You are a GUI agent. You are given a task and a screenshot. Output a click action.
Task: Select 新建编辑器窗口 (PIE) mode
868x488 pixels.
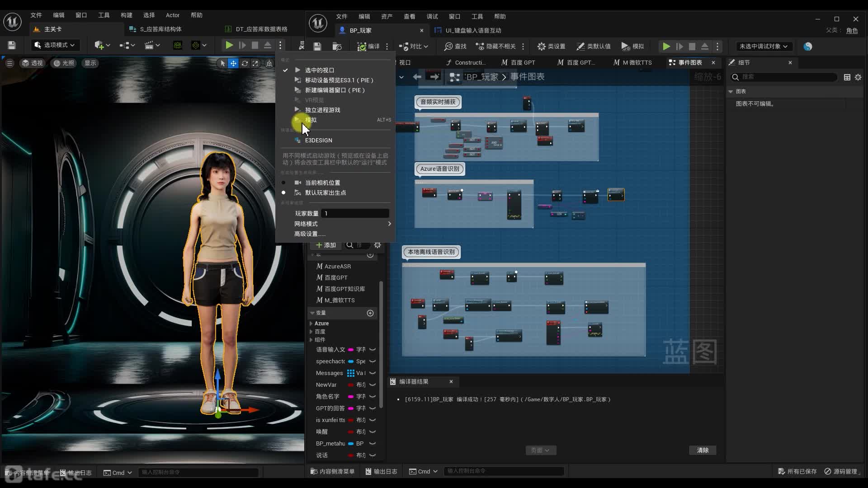[x=335, y=90]
